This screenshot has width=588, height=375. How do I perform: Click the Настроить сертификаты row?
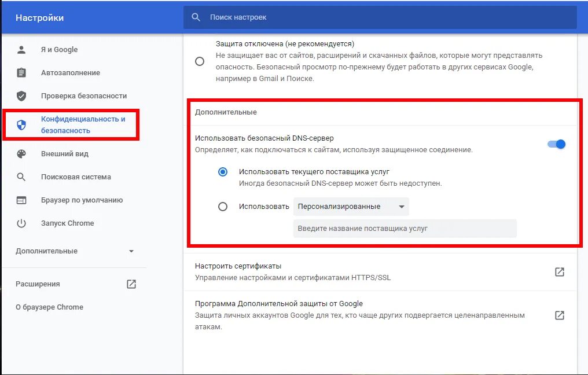point(380,272)
